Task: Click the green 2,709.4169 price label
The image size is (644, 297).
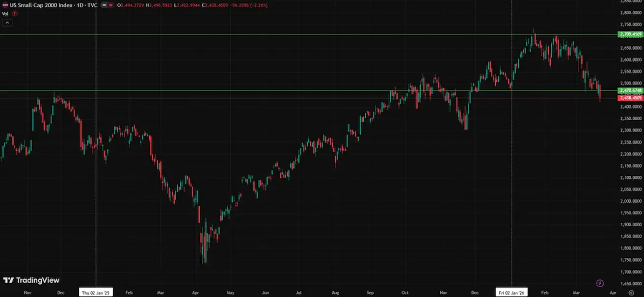Action: (630, 34)
